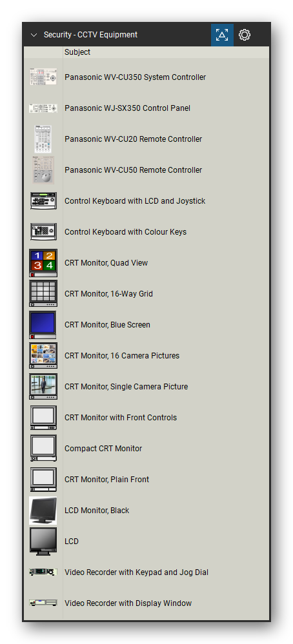Select Video Recorder with Display Window icon
The width and height of the screenshot is (293, 644).
[x=43, y=603]
